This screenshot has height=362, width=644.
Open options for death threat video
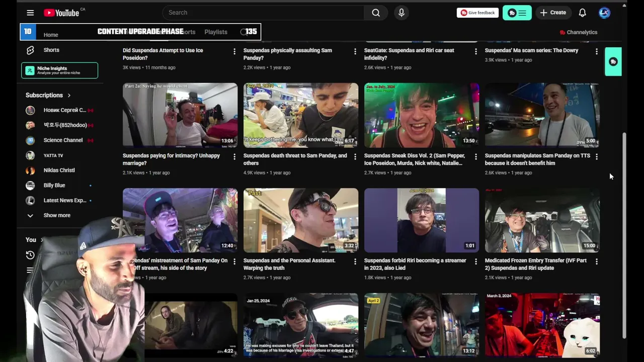click(355, 157)
